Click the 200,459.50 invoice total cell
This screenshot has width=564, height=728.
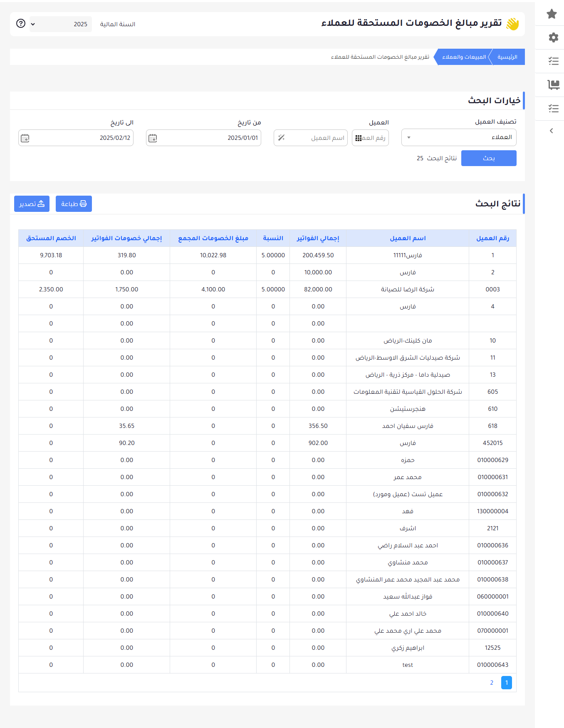[x=318, y=255]
